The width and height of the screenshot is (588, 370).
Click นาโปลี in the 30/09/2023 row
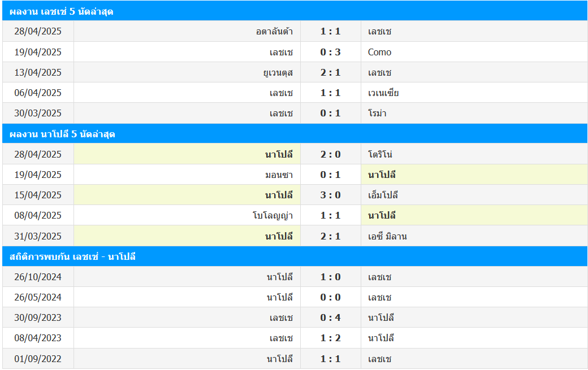pos(381,317)
